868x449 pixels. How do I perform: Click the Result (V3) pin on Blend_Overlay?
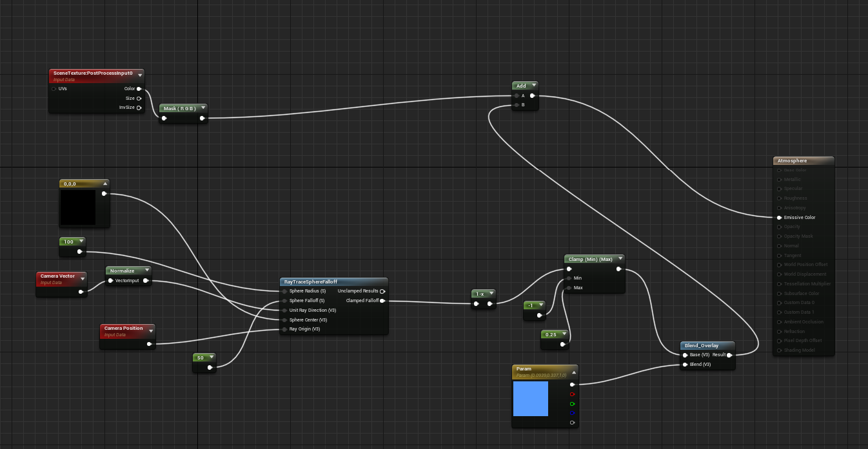coord(730,354)
